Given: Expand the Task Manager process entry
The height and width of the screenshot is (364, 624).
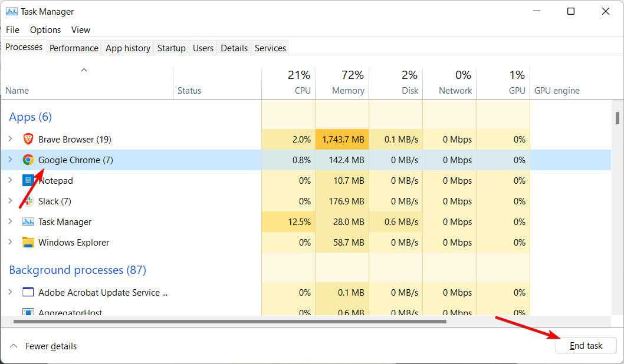Looking at the screenshot, I should (x=11, y=221).
